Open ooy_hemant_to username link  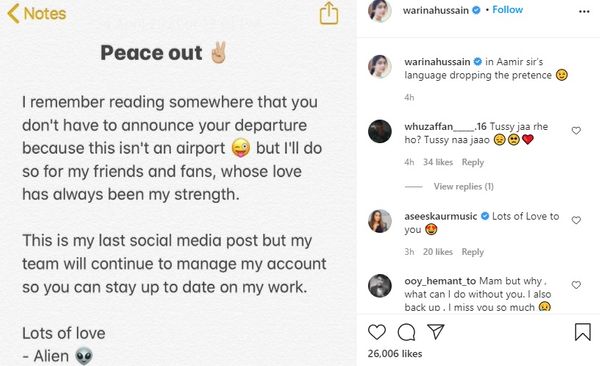(440, 281)
